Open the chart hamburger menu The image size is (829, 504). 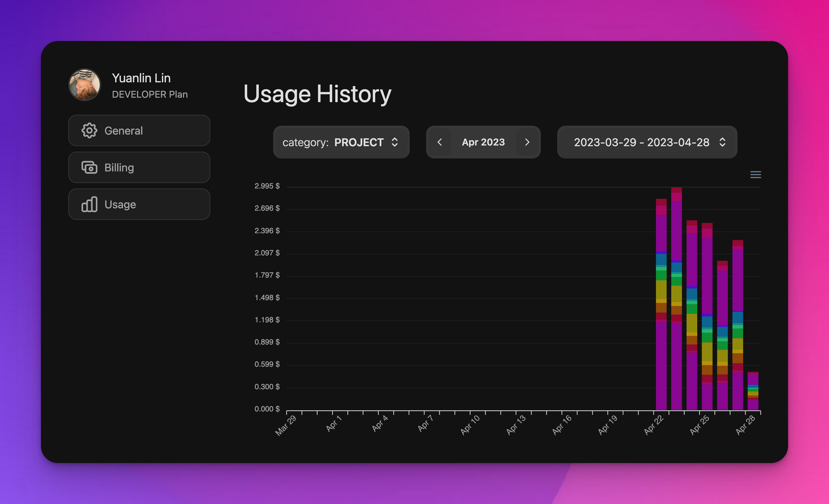pos(755,174)
